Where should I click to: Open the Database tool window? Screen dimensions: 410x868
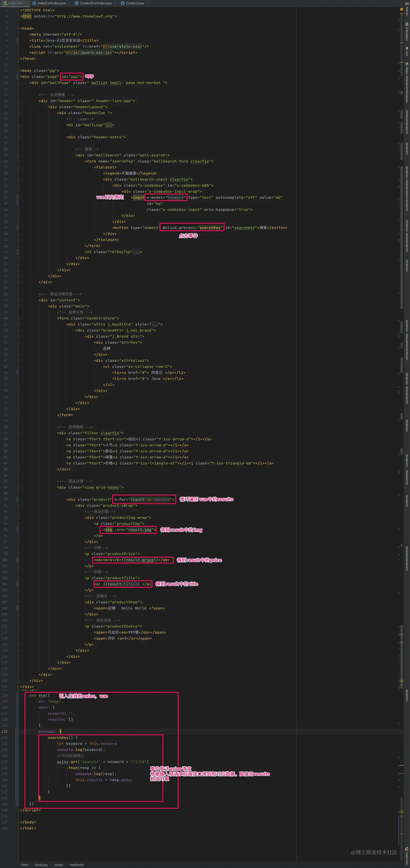(x=407, y=31)
